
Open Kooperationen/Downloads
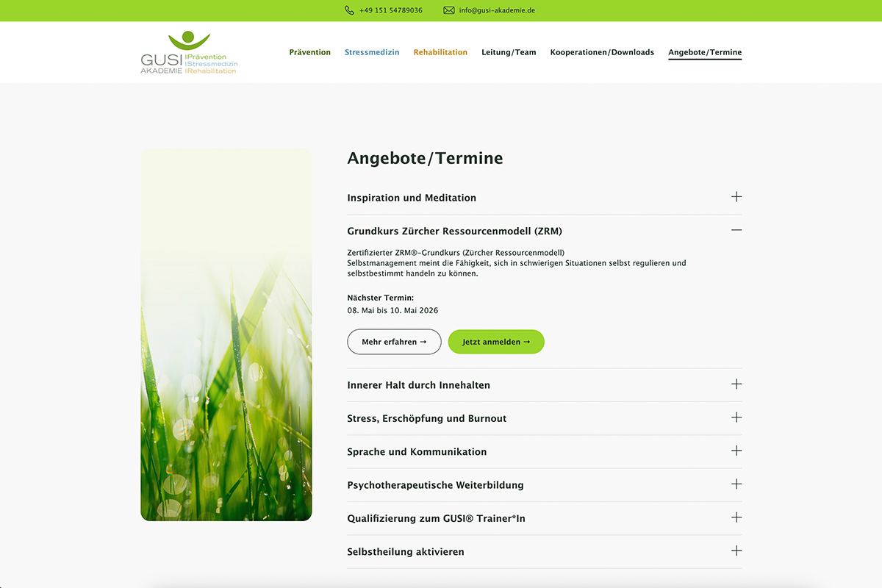point(602,52)
